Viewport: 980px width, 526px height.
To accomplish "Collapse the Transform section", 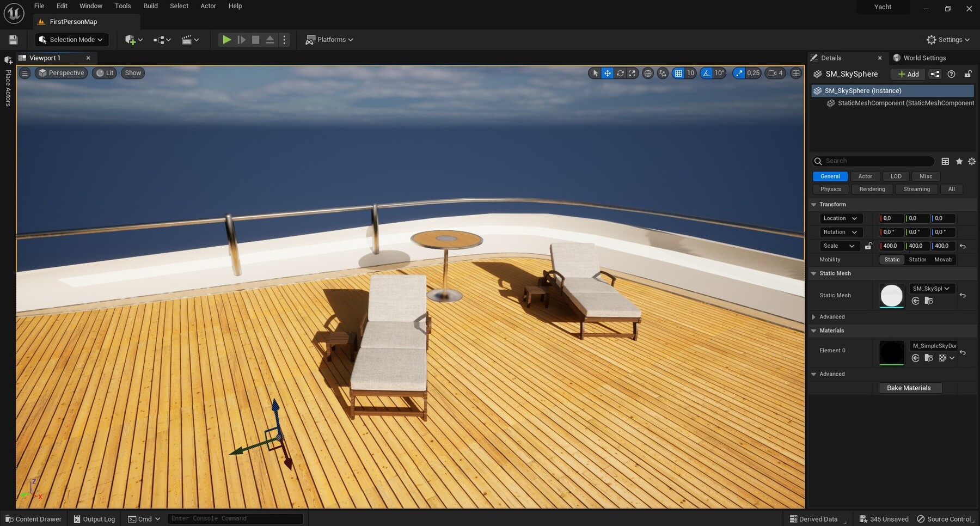I will point(814,204).
